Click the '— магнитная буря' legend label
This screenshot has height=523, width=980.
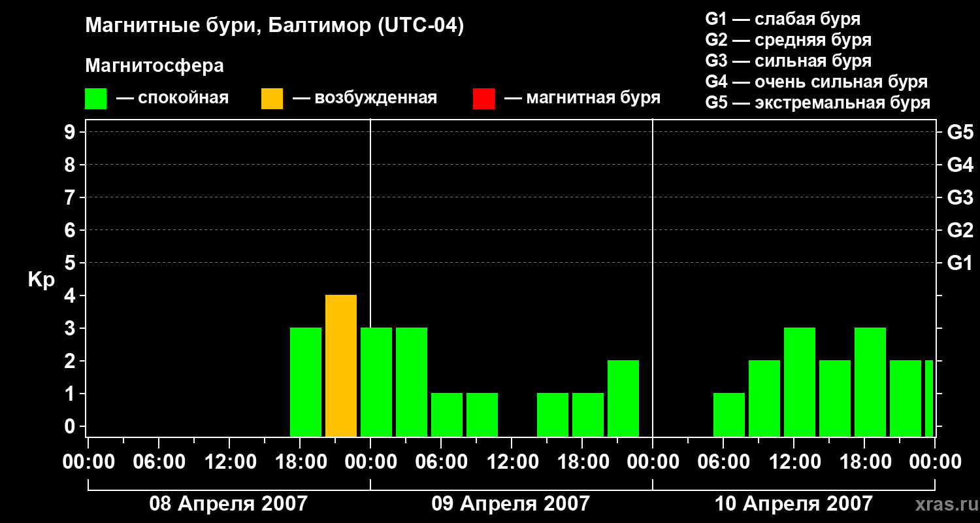582,98
